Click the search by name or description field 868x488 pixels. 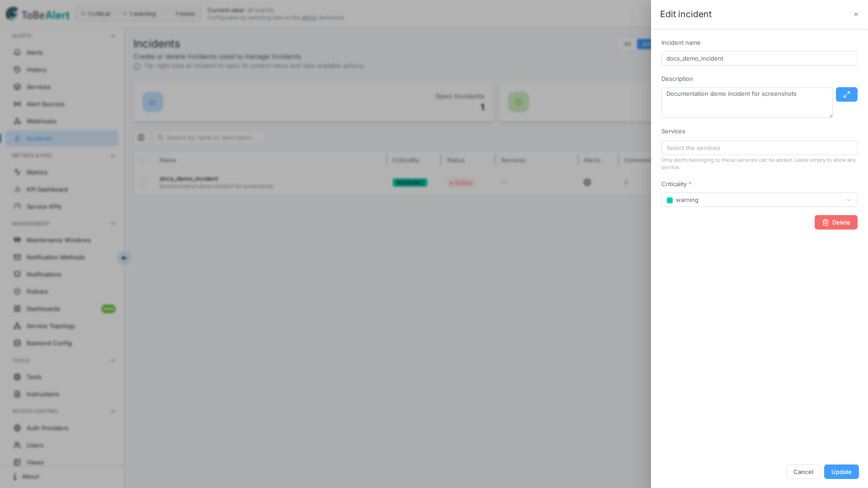[x=209, y=137]
